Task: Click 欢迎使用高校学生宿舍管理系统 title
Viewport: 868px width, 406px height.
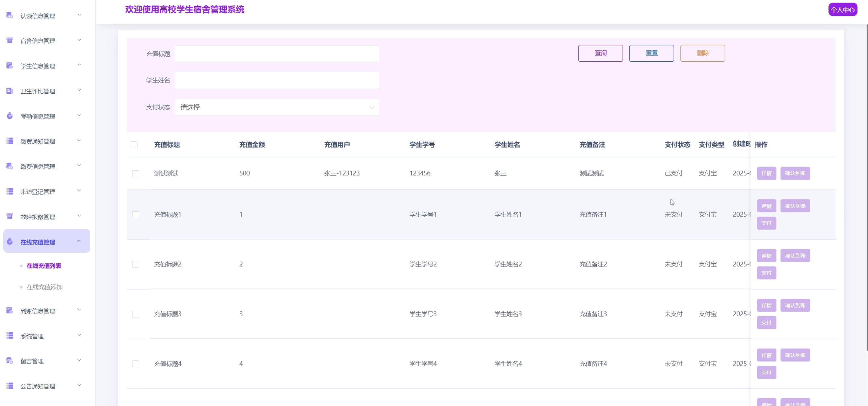Action: [185, 9]
